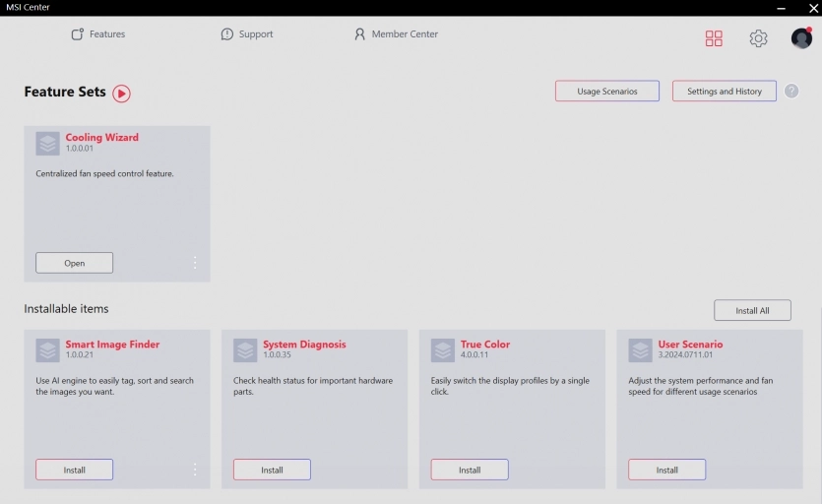Image resolution: width=822 pixels, height=504 pixels.
Task: Click the Settings and History button
Action: point(725,92)
